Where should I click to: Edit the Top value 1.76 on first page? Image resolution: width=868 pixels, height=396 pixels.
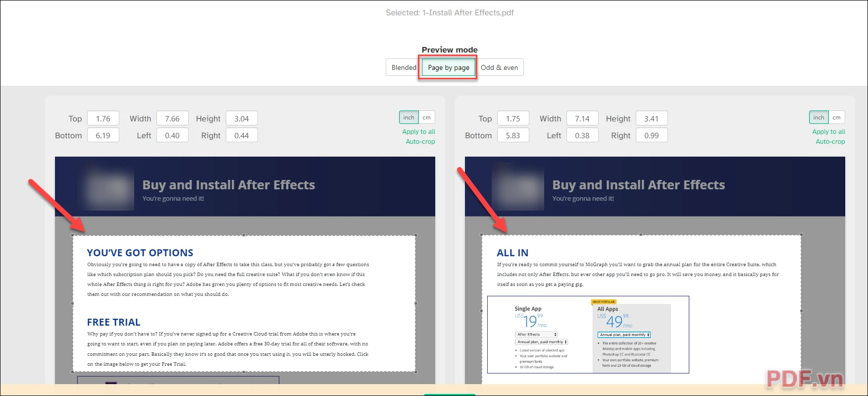pyautogui.click(x=103, y=118)
